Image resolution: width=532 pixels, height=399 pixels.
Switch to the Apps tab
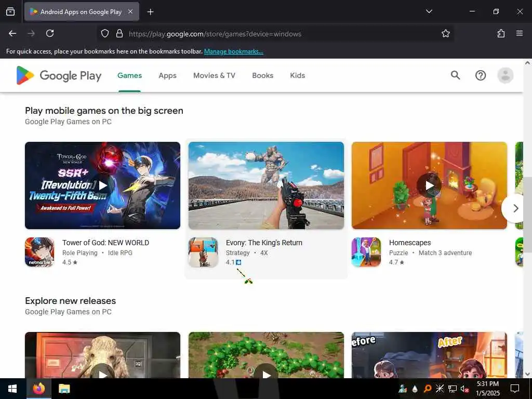click(168, 75)
